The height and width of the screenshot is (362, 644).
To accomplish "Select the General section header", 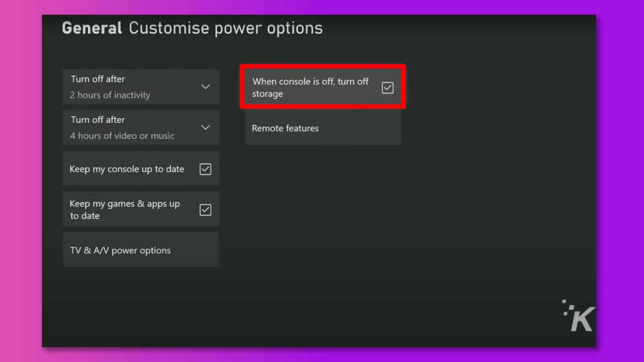I will (92, 27).
